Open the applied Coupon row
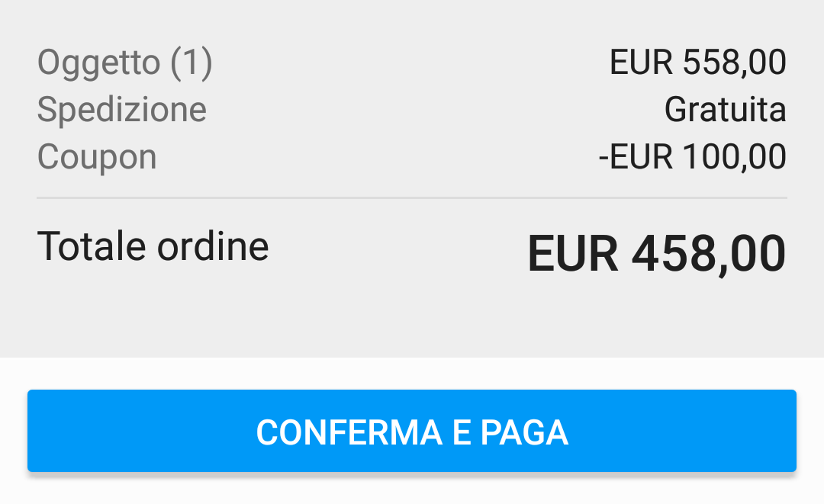The height and width of the screenshot is (504, 824). tap(412, 157)
